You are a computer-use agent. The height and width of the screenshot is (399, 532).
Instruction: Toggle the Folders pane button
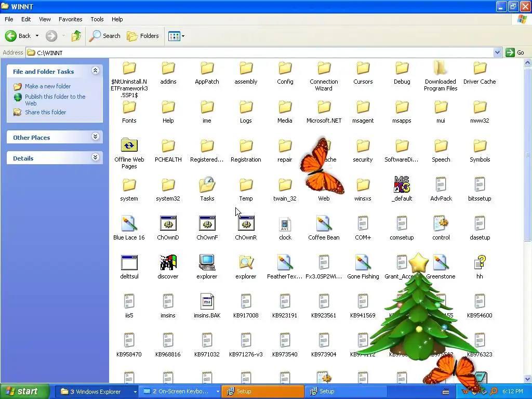click(142, 36)
